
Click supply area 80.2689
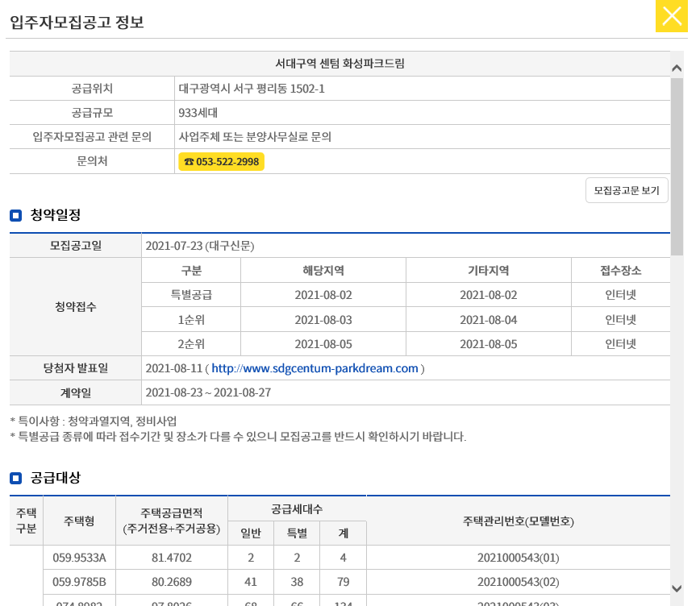click(x=172, y=582)
